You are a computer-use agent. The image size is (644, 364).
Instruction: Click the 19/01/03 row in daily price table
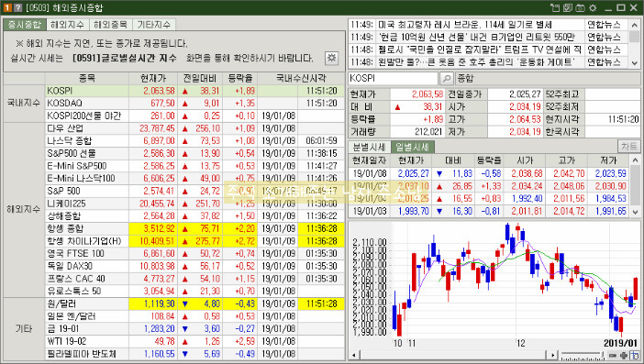point(489,212)
